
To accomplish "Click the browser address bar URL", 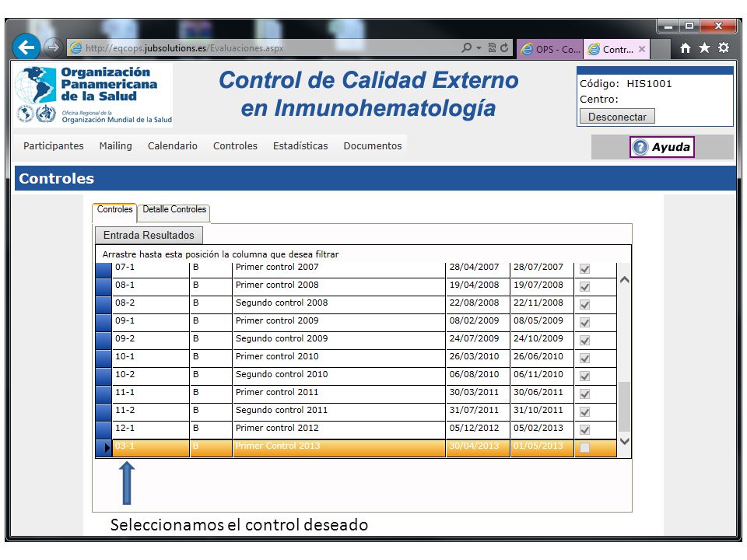I will [x=184, y=48].
